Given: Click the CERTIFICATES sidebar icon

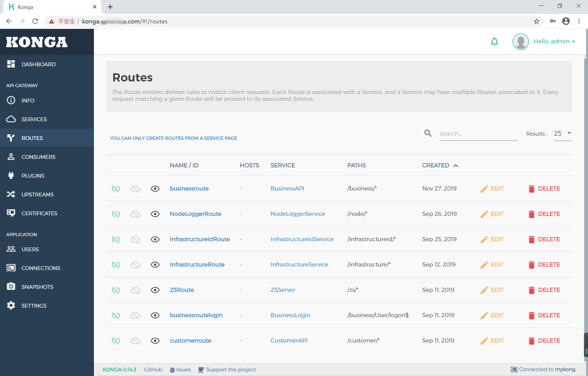Looking at the screenshot, I should click(11, 213).
